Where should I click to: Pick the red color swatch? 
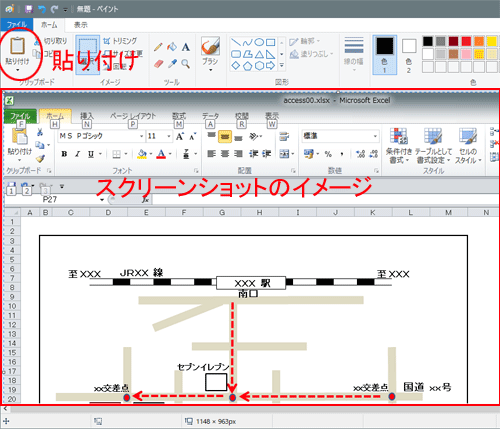[x=466, y=41]
